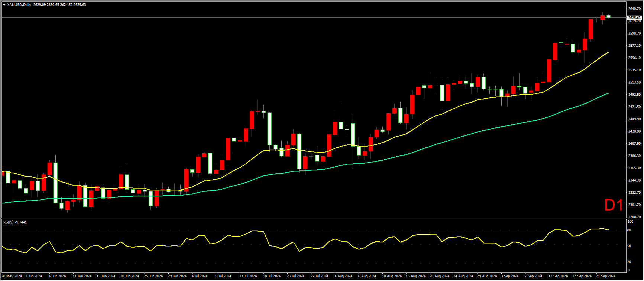Click the RSI level 50 scale label
Screen dimensions: 644x281
tap(629, 246)
